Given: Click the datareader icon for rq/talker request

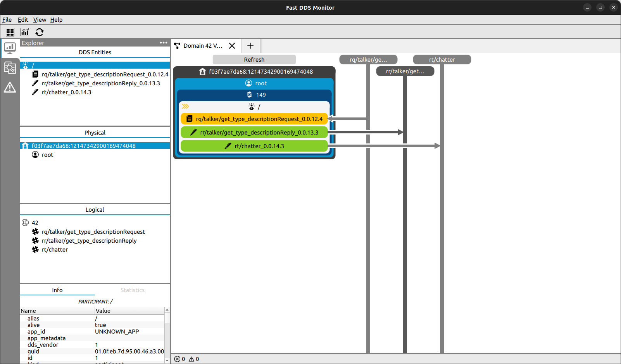Looking at the screenshot, I should point(35,74).
